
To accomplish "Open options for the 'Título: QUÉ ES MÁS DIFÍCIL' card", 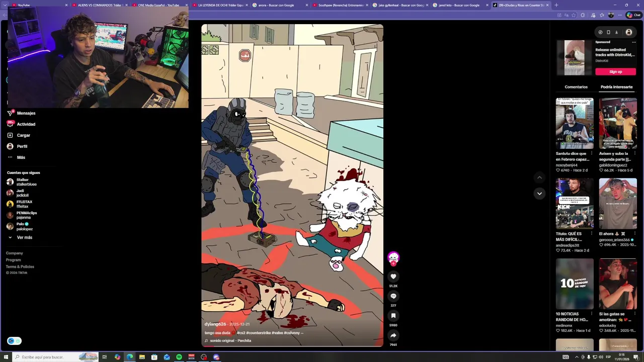I will click(x=592, y=234).
